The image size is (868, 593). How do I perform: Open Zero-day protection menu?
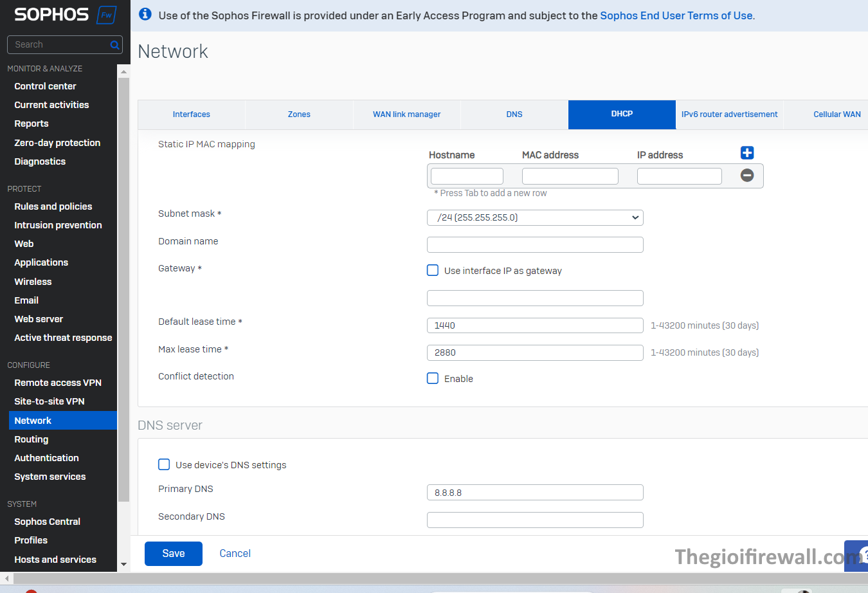point(57,143)
